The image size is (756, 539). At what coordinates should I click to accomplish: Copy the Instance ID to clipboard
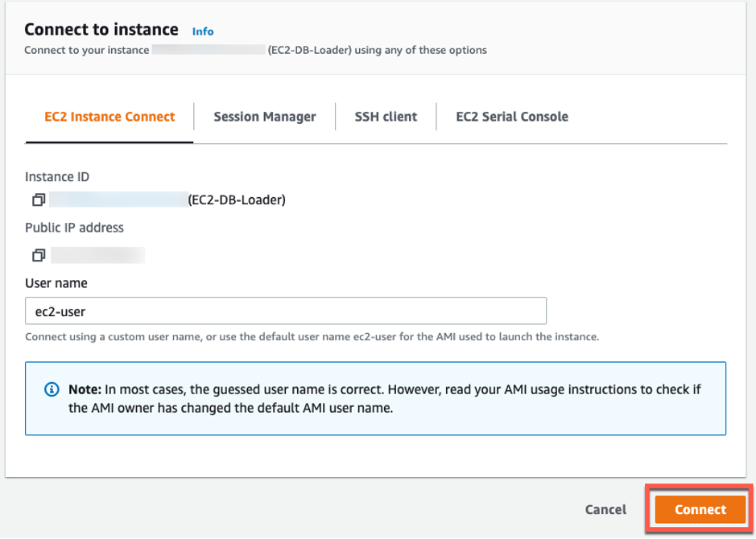point(38,200)
